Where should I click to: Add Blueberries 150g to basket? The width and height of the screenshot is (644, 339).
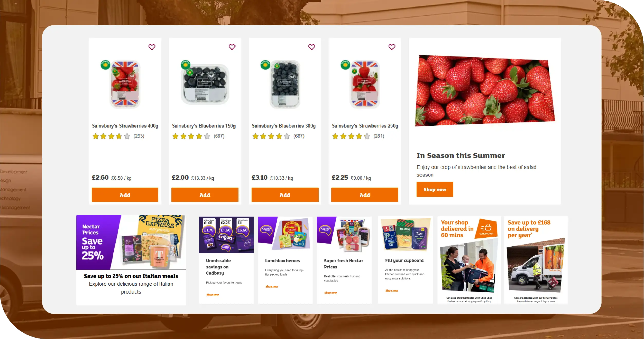coord(205,195)
